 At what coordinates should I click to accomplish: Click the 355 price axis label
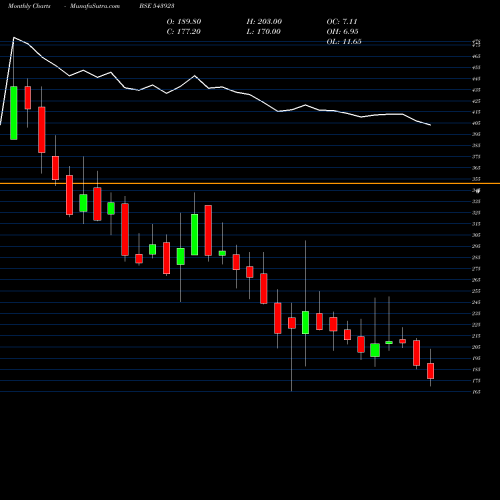click(x=476, y=179)
